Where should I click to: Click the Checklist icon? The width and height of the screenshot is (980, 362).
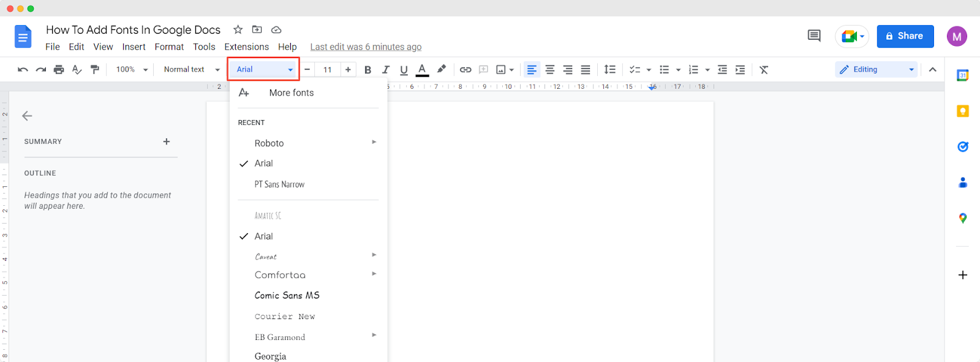[x=635, y=70]
